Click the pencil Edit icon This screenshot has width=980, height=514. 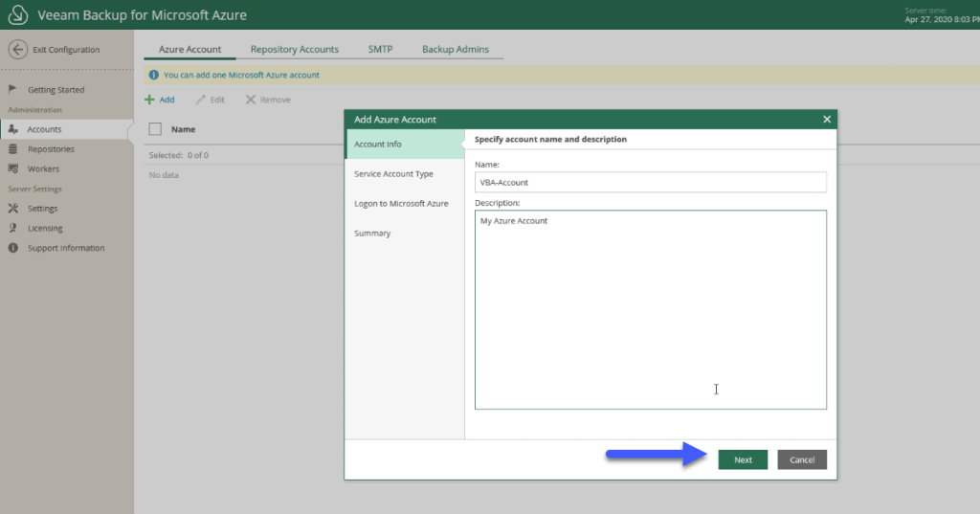200,100
